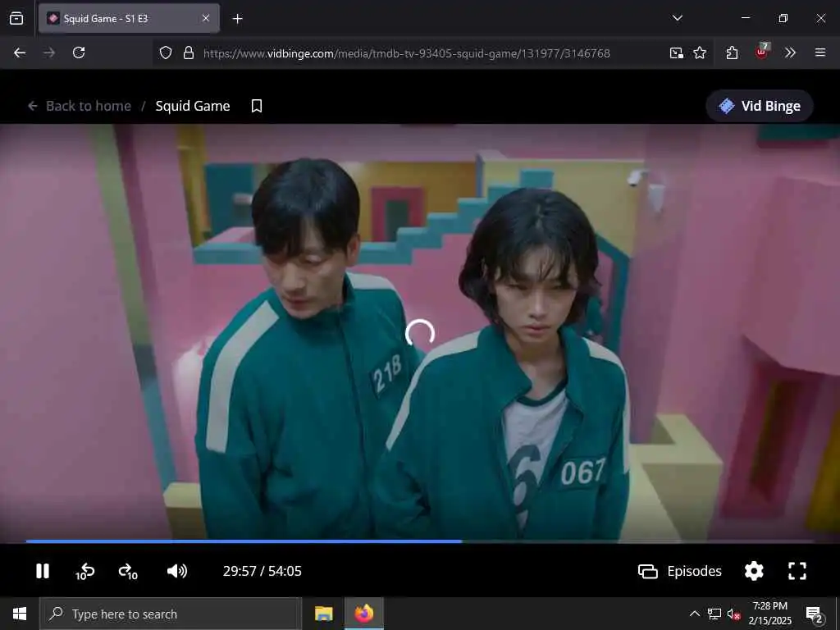
Task: Open the player settings gear
Action: coord(754,571)
